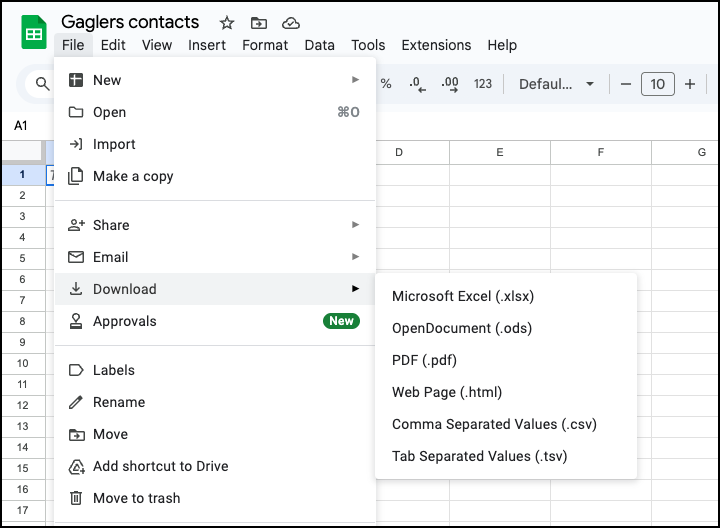The image size is (720, 528).
Task: Download as PDF (.pdf)
Action: click(506, 360)
